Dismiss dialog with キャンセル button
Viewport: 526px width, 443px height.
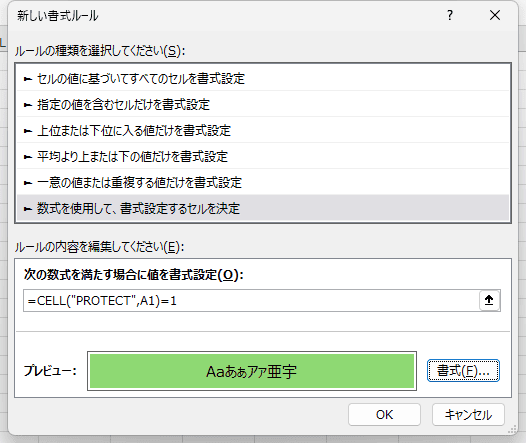tap(468, 414)
